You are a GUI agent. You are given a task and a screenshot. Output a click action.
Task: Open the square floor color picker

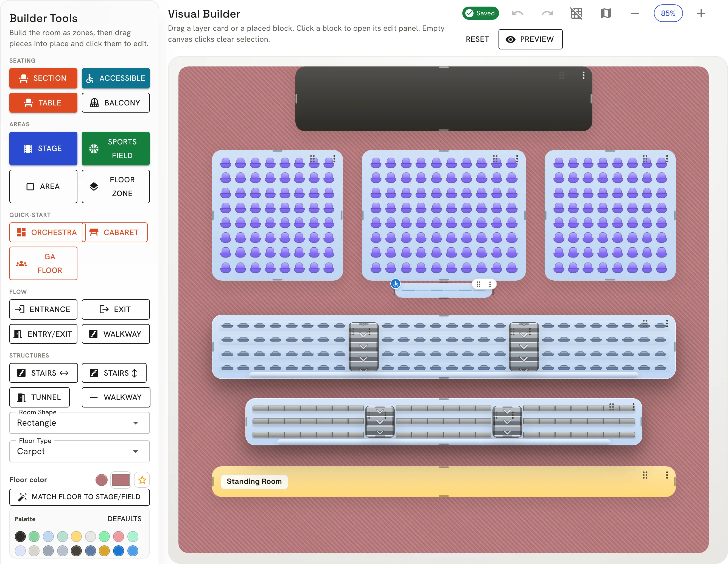(121, 480)
